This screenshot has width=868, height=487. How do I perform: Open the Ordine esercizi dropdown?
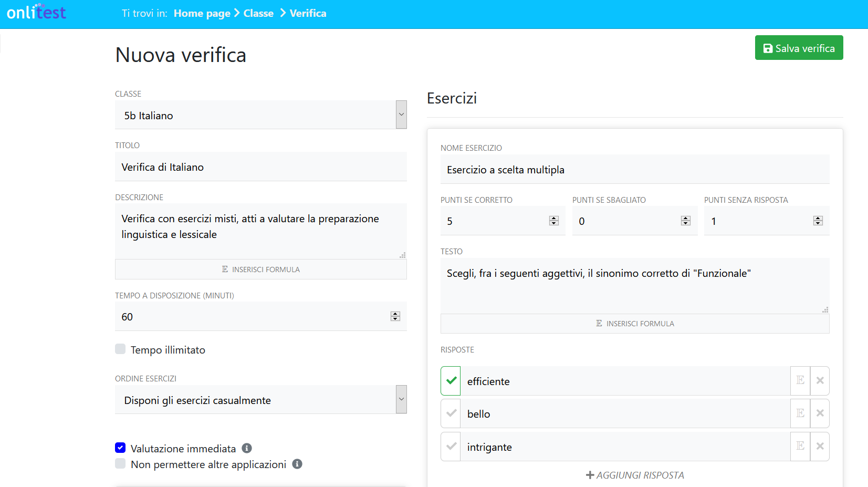(x=261, y=399)
